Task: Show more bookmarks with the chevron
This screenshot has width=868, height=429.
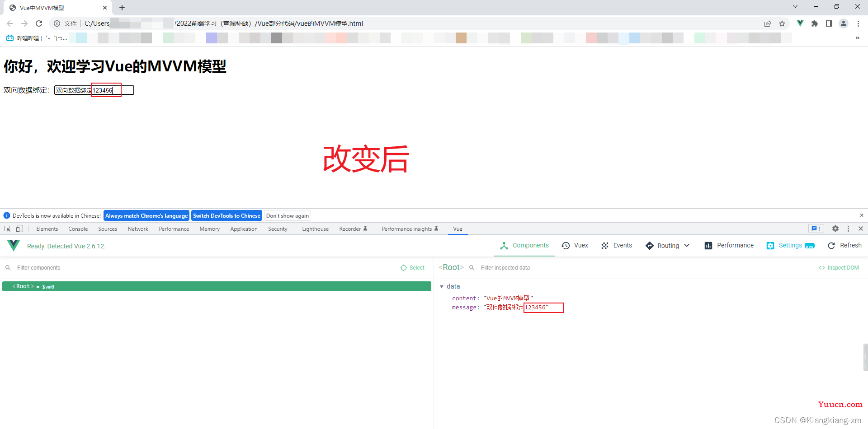Action: point(858,38)
